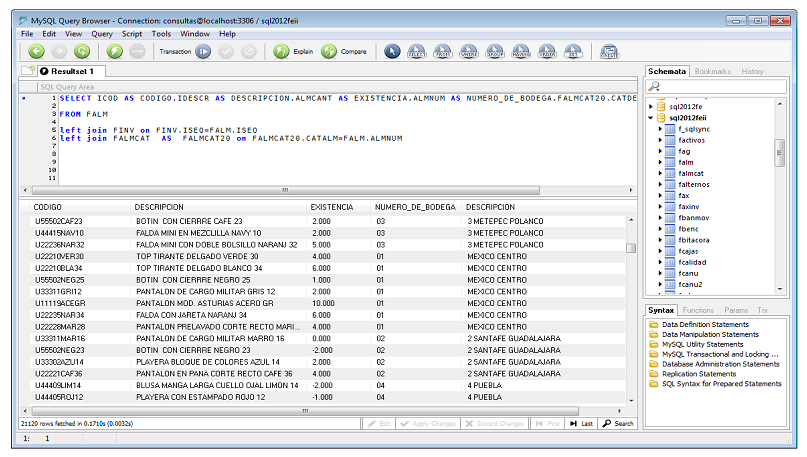Click the Create view toolbar icon
The width and height of the screenshot is (807, 457).
tap(609, 51)
